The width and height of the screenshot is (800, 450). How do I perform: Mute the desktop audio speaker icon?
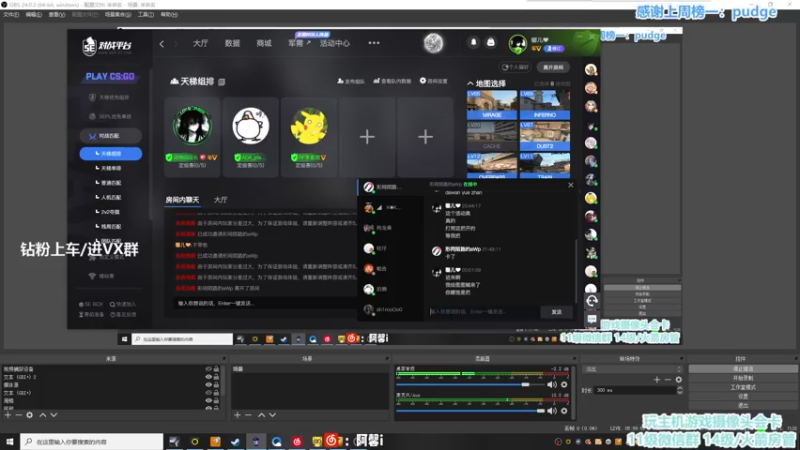click(x=552, y=385)
